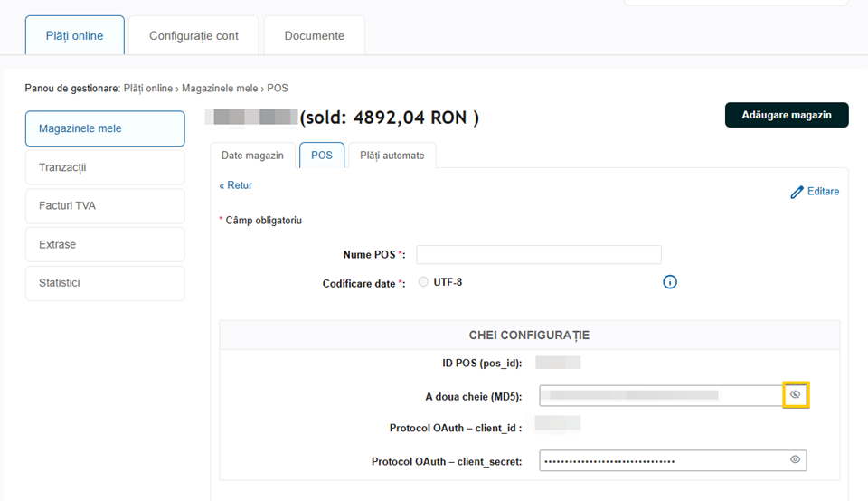Image resolution: width=868 pixels, height=501 pixels.
Task: Switch to Date magazin tab
Action: pyautogui.click(x=252, y=156)
